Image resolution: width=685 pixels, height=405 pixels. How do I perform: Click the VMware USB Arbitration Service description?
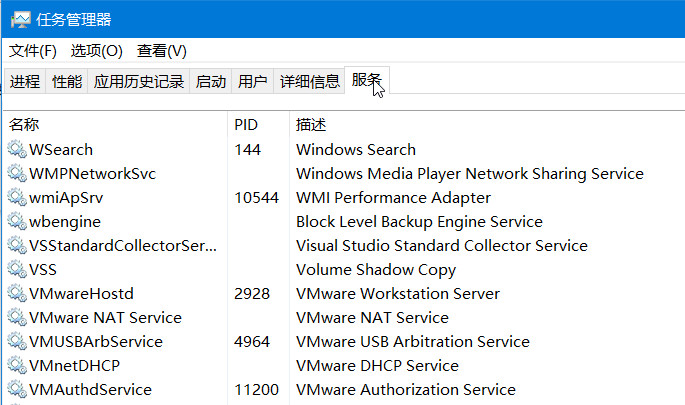pyautogui.click(x=413, y=342)
